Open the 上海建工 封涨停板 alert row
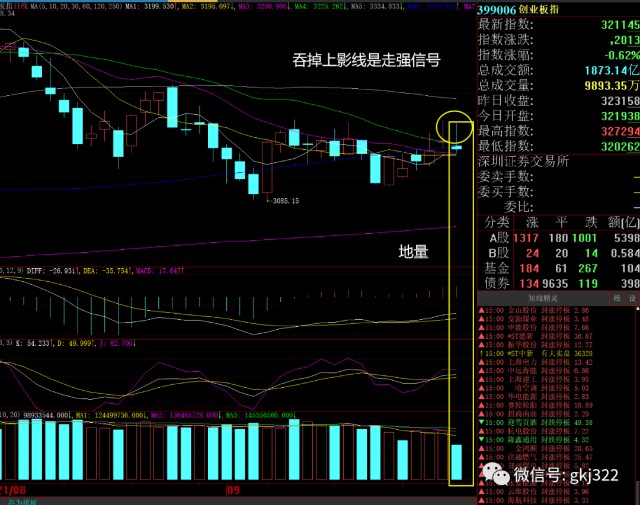 point(534,379)
